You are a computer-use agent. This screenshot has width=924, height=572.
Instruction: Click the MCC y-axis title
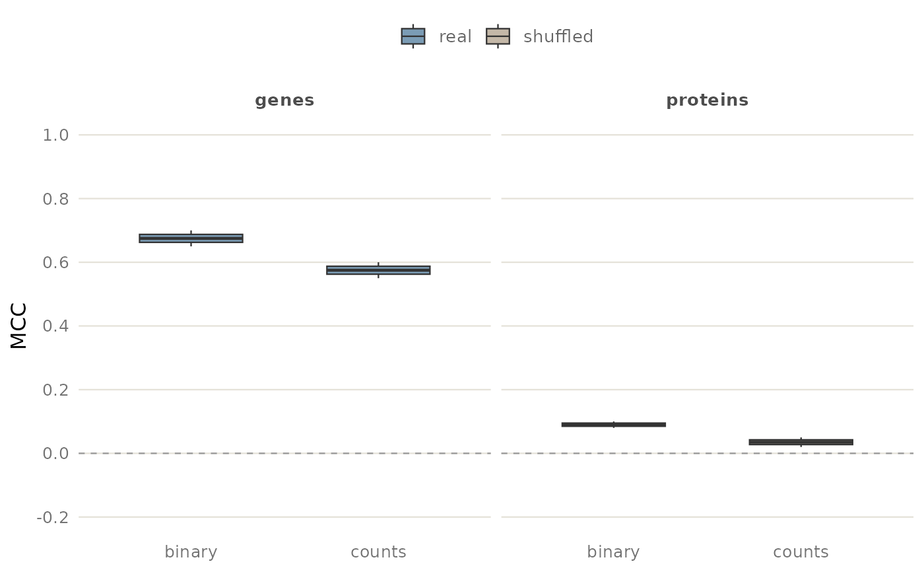[x=18, y=326]
